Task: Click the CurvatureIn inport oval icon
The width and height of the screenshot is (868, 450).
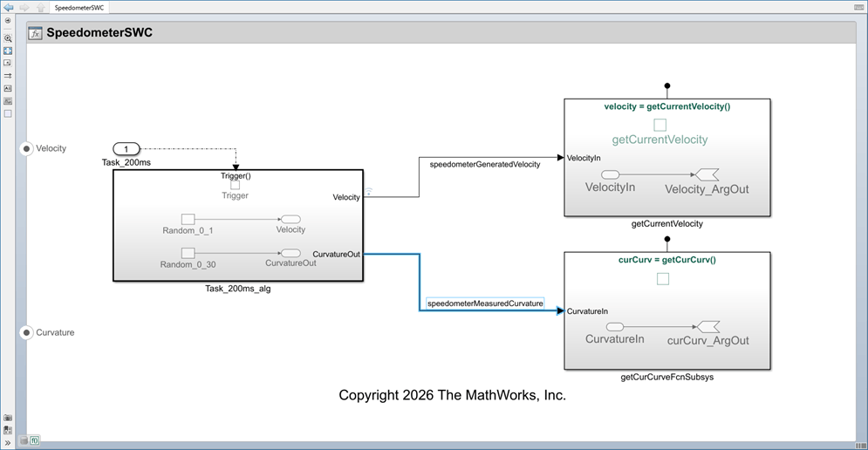Action: (x=615, y=326)
